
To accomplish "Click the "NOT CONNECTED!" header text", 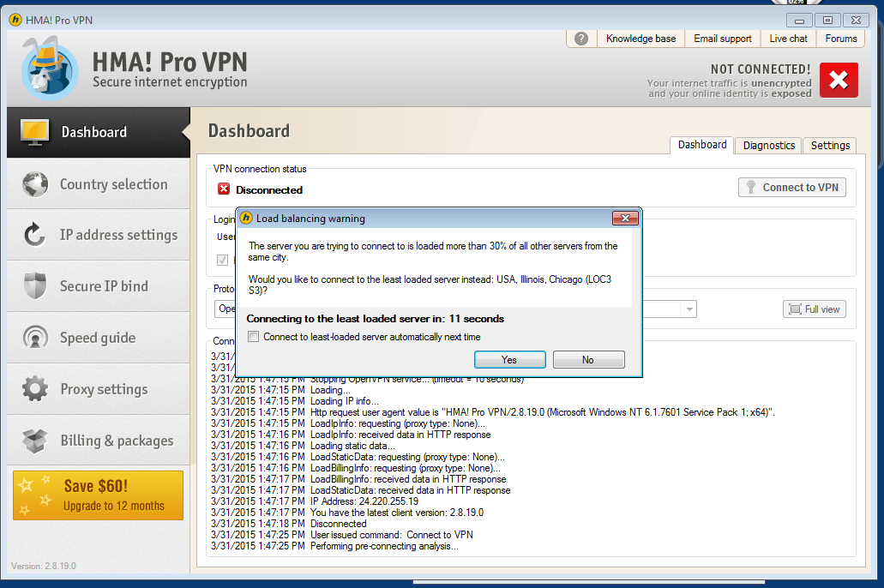I will (761, 69).
